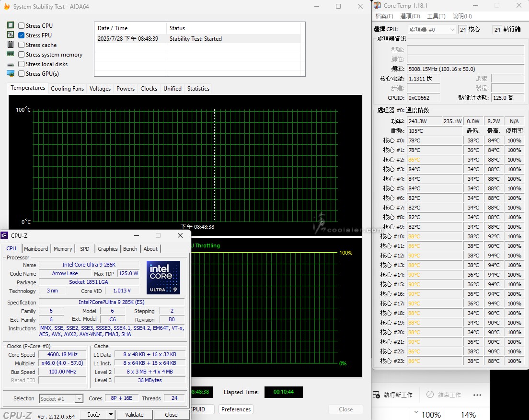Click the 核心 #12 temperature row in Core Temp
Screen dimensions: 529x420
(452, 256)
